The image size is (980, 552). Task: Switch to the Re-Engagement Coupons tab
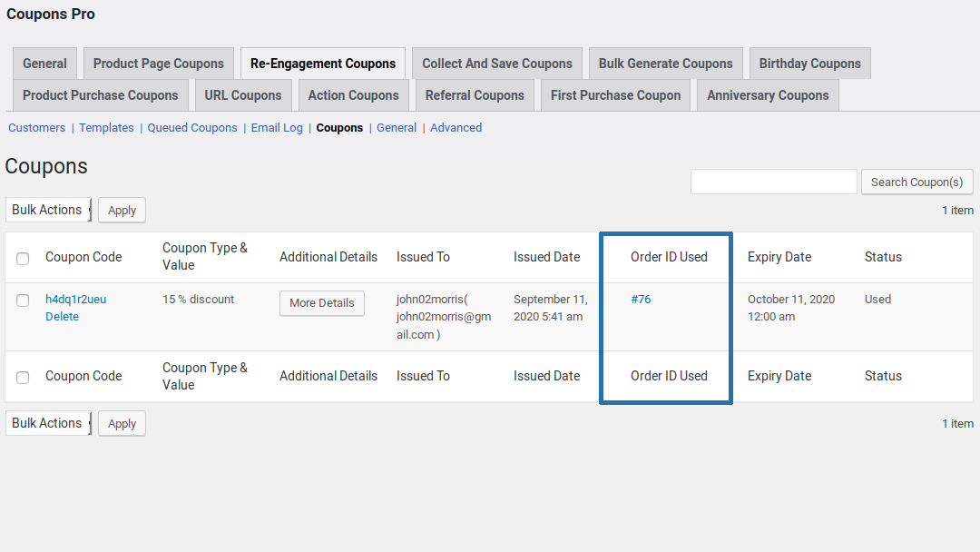click(x=322, y=64)
